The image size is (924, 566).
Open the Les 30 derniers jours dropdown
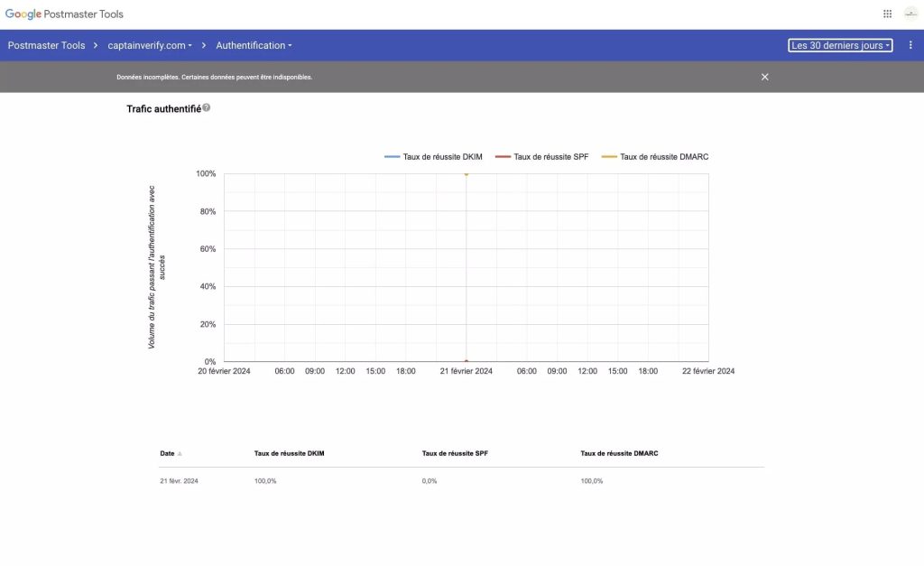pyautogui.click(x=839, y=44)
